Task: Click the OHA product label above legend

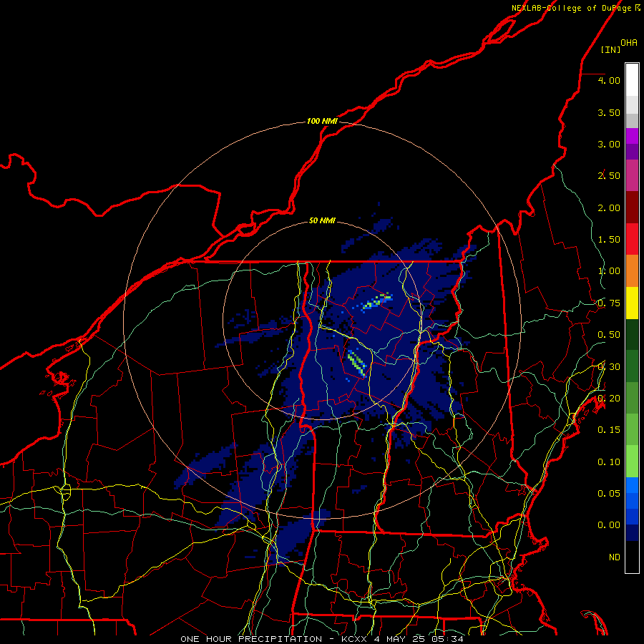Action: 629,43
